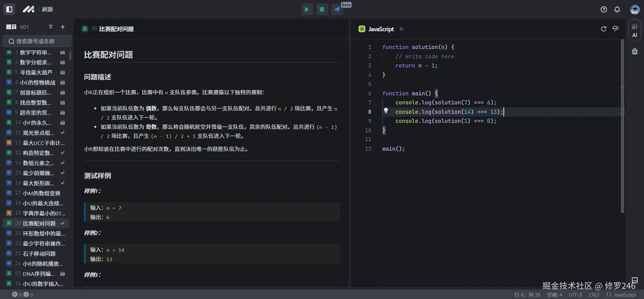Image resolution: width=644 pixels, height=299 pixels.
Task: Switch the JavaScript language selector
Action: (381, 29)
